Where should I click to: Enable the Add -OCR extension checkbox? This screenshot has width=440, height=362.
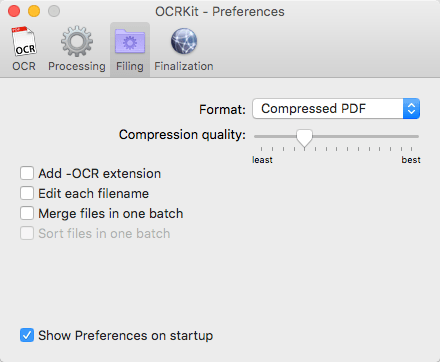(x=27, y=173)
